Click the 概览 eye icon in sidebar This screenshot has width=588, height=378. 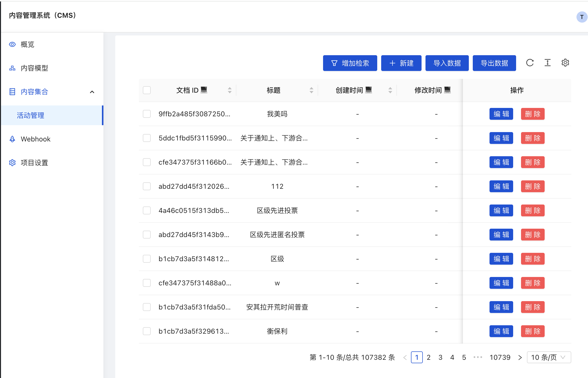(x=12, y=44)
